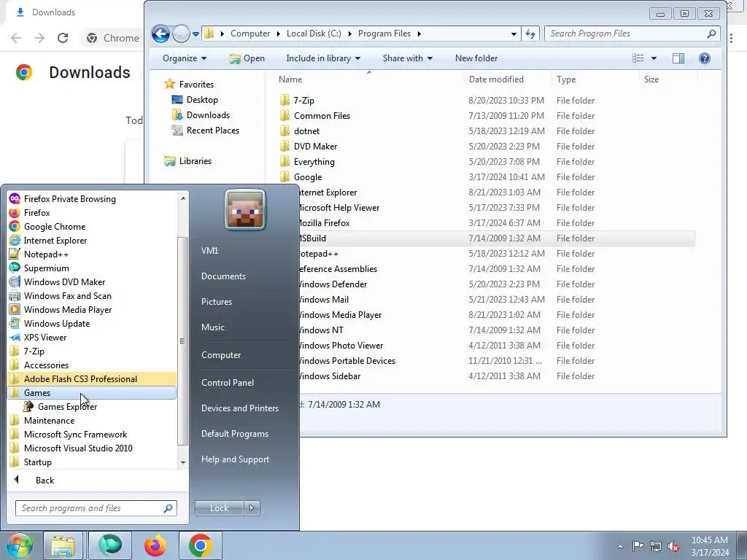
Task: Open Default Programs from Start menu
Action: (235, 434)
